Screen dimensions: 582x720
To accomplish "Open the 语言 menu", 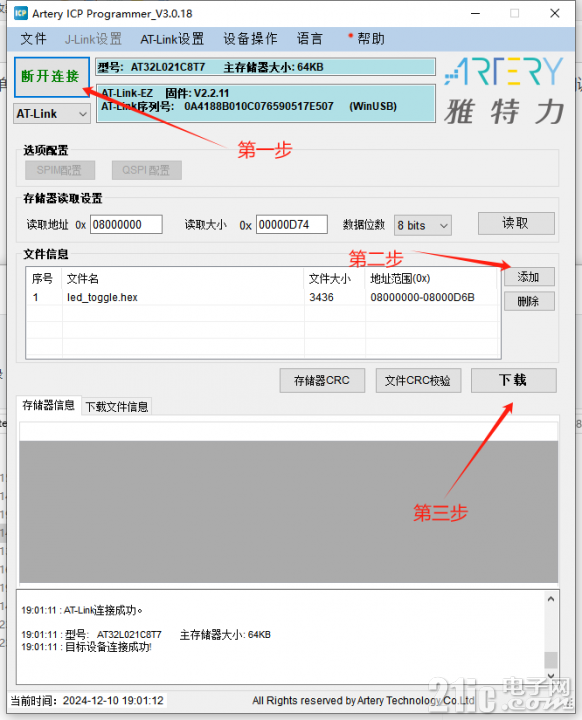I will tap(310, 39).
